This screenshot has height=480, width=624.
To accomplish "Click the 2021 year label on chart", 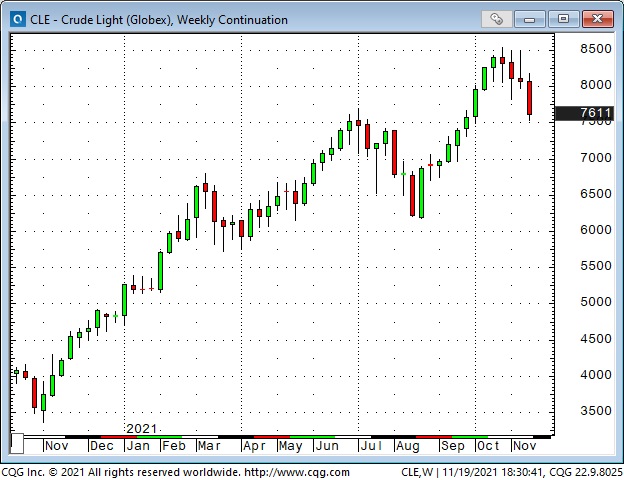I will [x=142, y=429].
